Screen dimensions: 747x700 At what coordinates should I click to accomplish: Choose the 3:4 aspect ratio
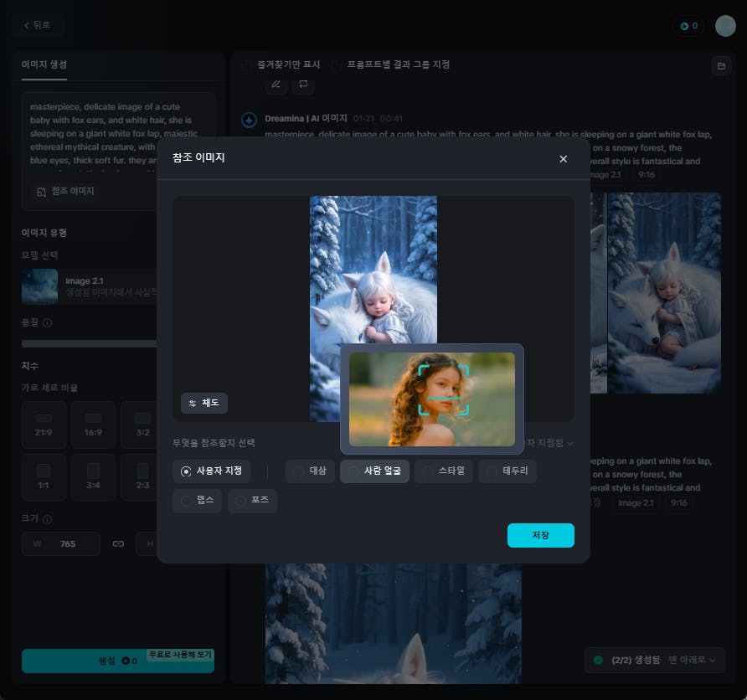93,477
